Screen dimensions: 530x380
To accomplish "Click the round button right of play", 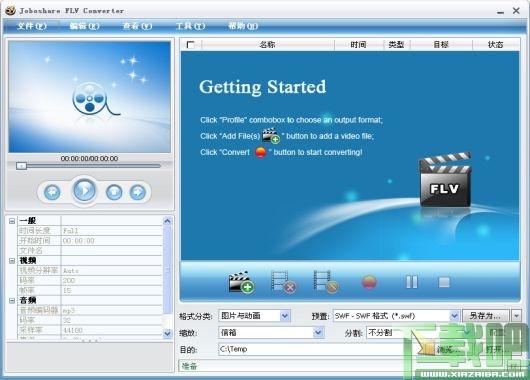I will point(114,192).
